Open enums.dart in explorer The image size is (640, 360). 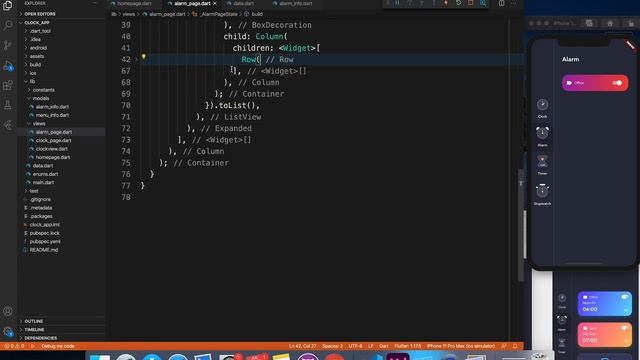[x=45, y=174]
